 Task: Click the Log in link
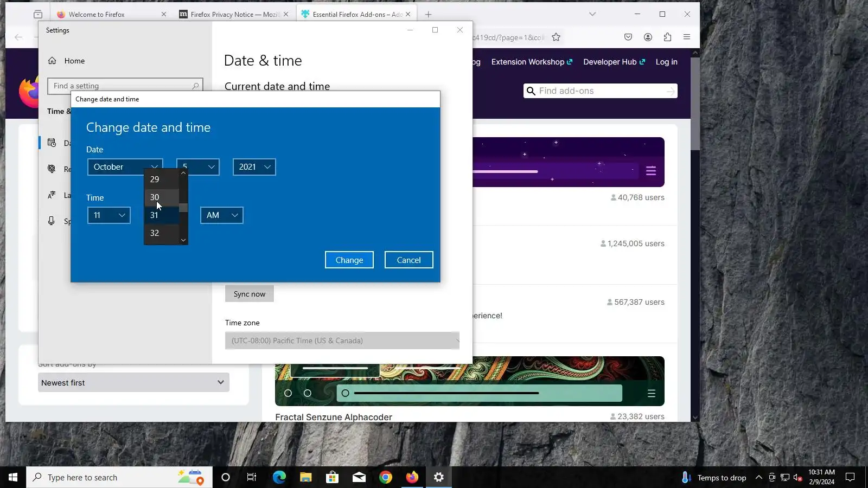coord(667,62)
